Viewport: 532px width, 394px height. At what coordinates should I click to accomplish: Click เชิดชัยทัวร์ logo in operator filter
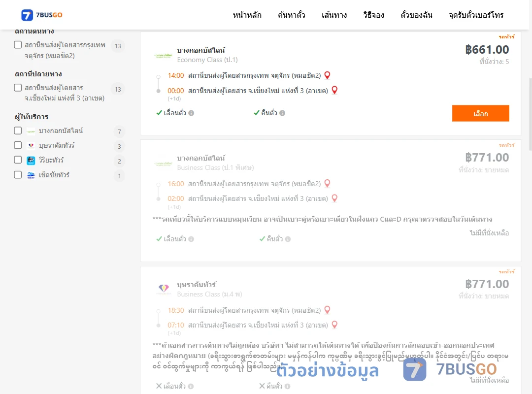point(31,175)
